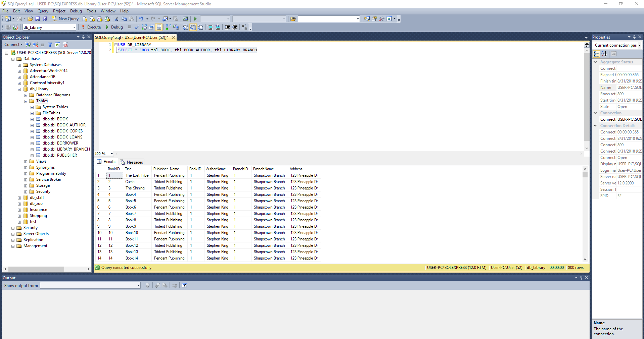Click the Save file disk icon

click(x=38, y=19)
